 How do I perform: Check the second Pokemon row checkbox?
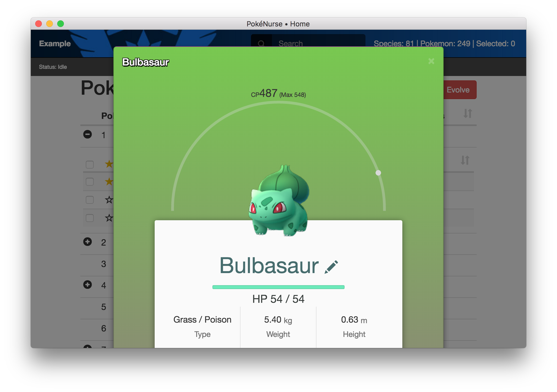(90, 182)
